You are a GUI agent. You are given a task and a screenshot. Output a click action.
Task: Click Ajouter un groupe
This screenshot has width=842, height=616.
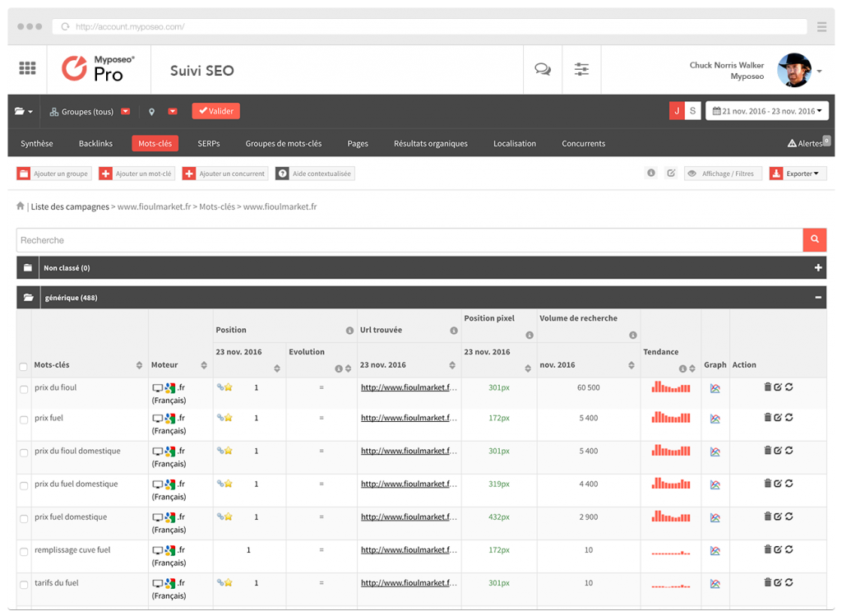coord(53,173)
